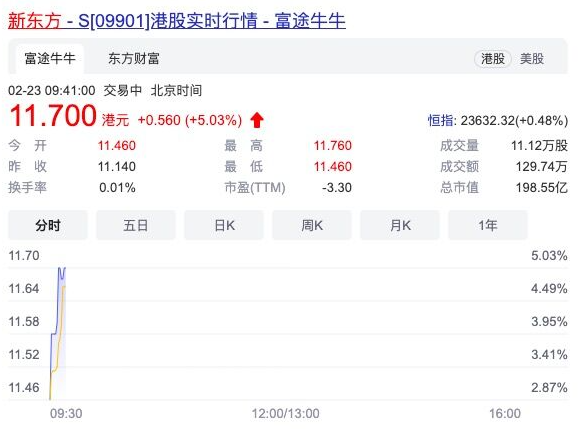Show the 1年 one-year chart
Screen dimensions: 584x431
pyautogui.click(x=488, y=225)
